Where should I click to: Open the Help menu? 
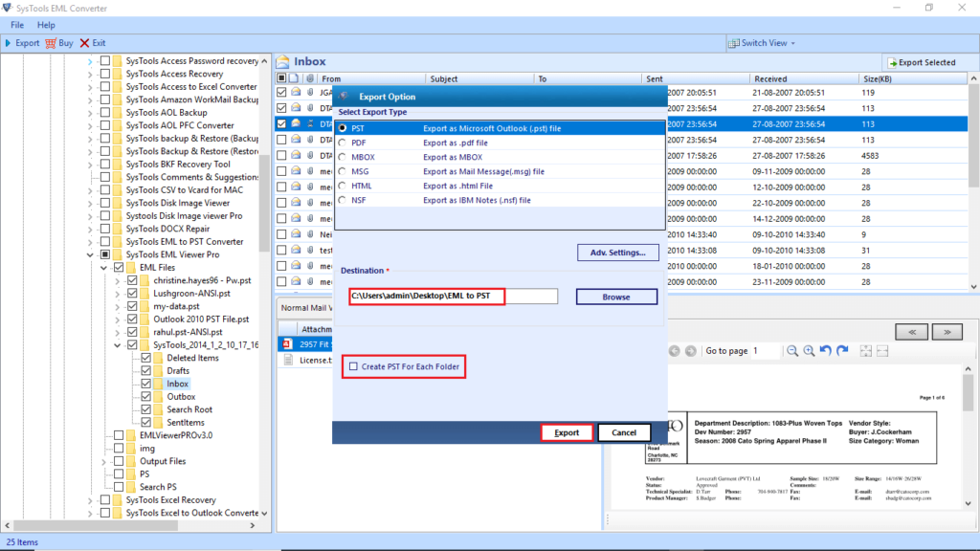pos(45,24)
